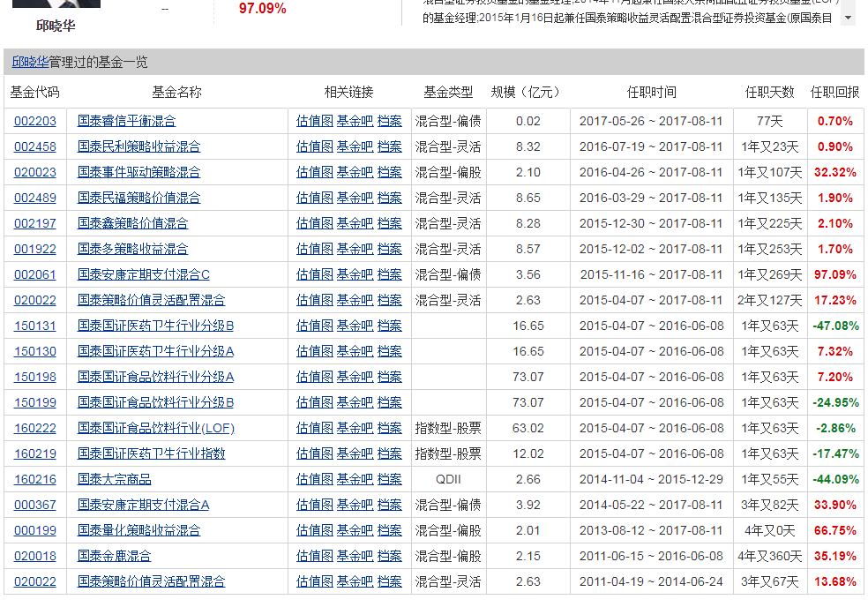This screenshot has height=607, width=868.
Task: Click the -47.08% return value
Action: (x=835, y=326)
